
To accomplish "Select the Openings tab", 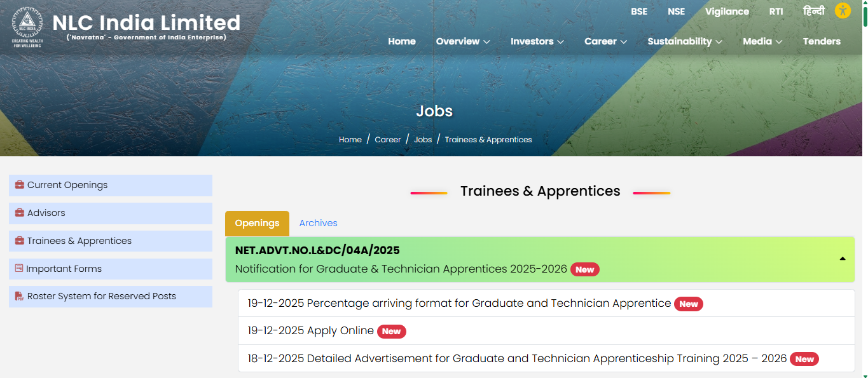I will (x=257, y=223).
